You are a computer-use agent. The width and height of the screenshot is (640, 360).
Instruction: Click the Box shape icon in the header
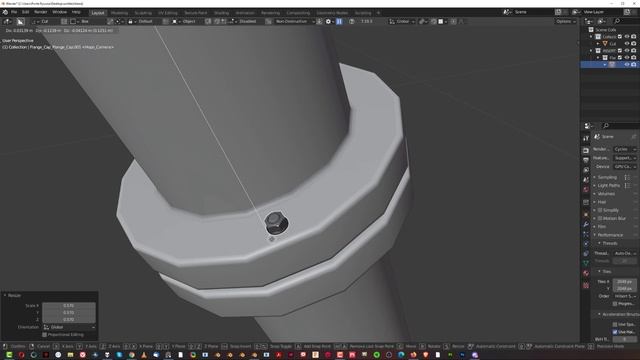pyautogui.click(x=73, y=21)
